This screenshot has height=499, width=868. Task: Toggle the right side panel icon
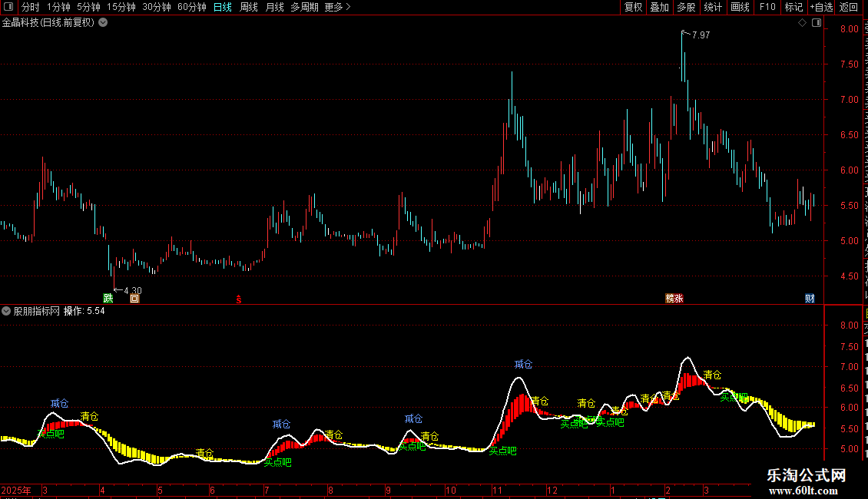817,23
